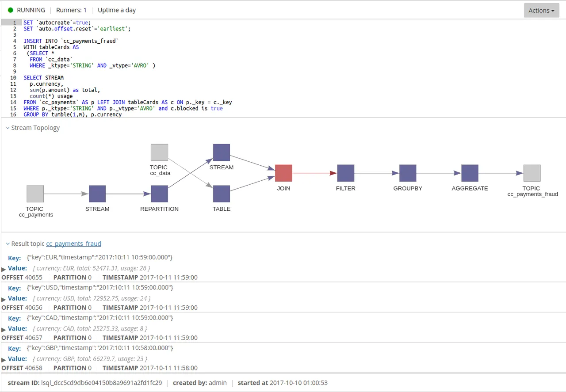
Task: Click the TABLE node in the topology
Action: (x=221, y=194)
